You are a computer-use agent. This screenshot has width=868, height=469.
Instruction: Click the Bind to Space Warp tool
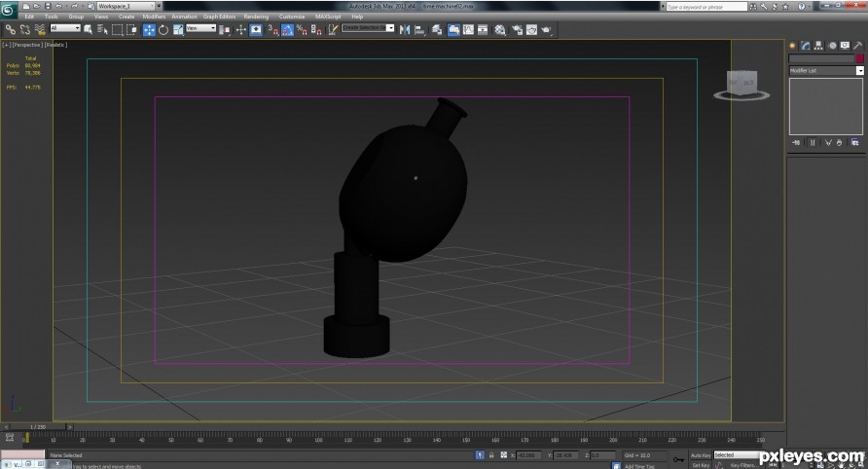(40, 30)
